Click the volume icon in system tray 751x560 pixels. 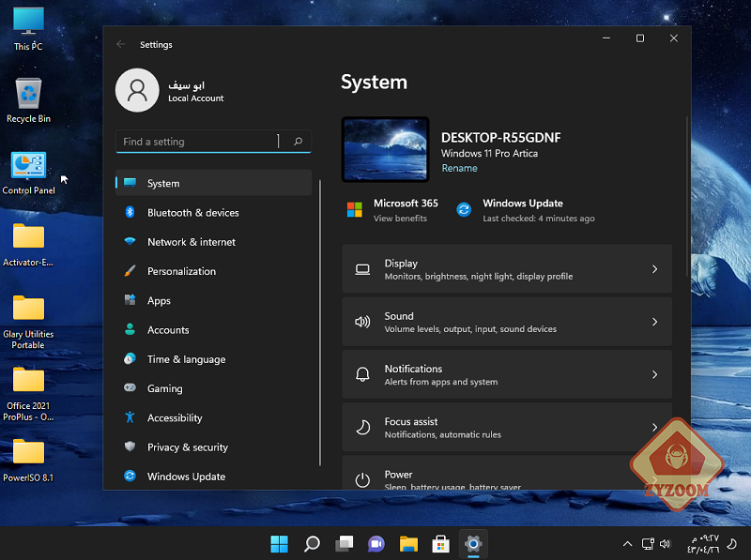pos(665,544)
